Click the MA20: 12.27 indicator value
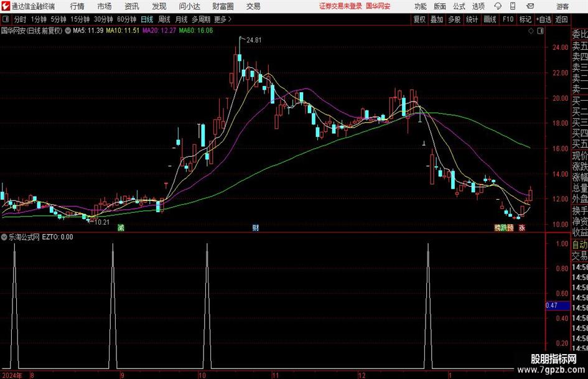 tap(159, 30)
